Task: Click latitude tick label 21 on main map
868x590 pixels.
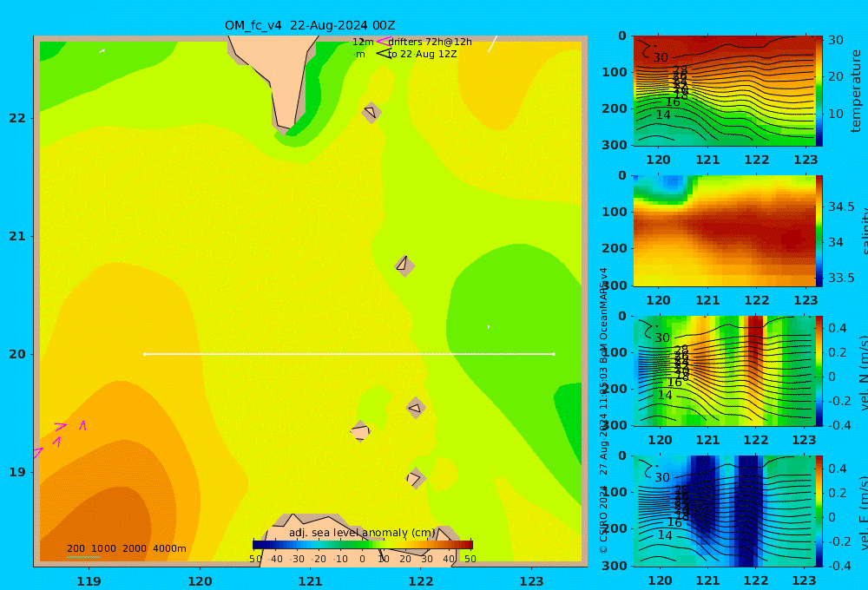Action: [x=17, y=236]
